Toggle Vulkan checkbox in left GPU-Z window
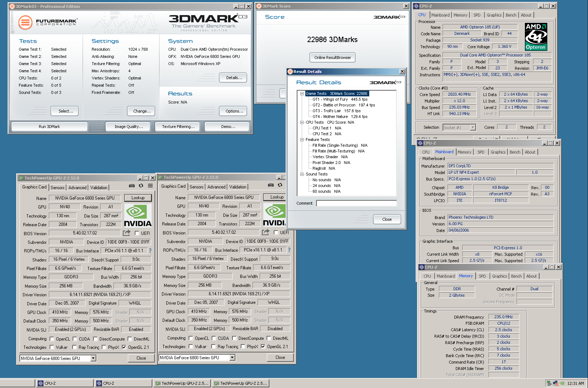The height and width of the screenshot is (388, 588). [x=52, y=347]
